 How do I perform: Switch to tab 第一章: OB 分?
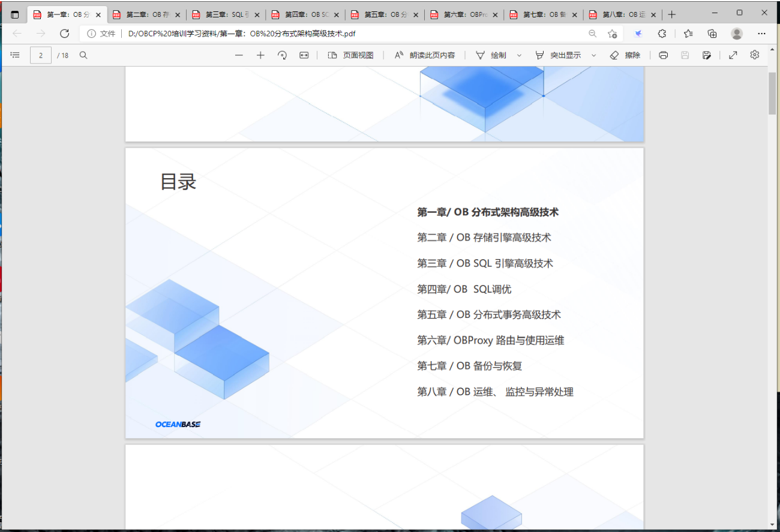[x=67, y=15]
